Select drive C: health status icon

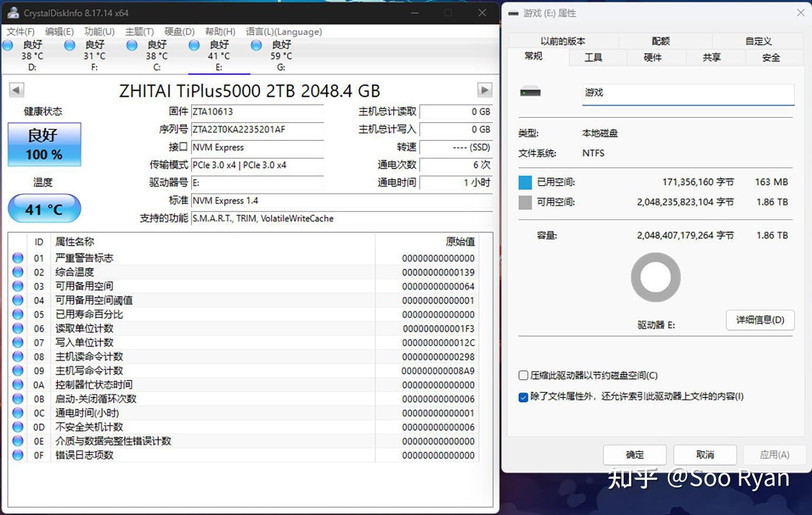pyautogui.click(x=132, y=45)
